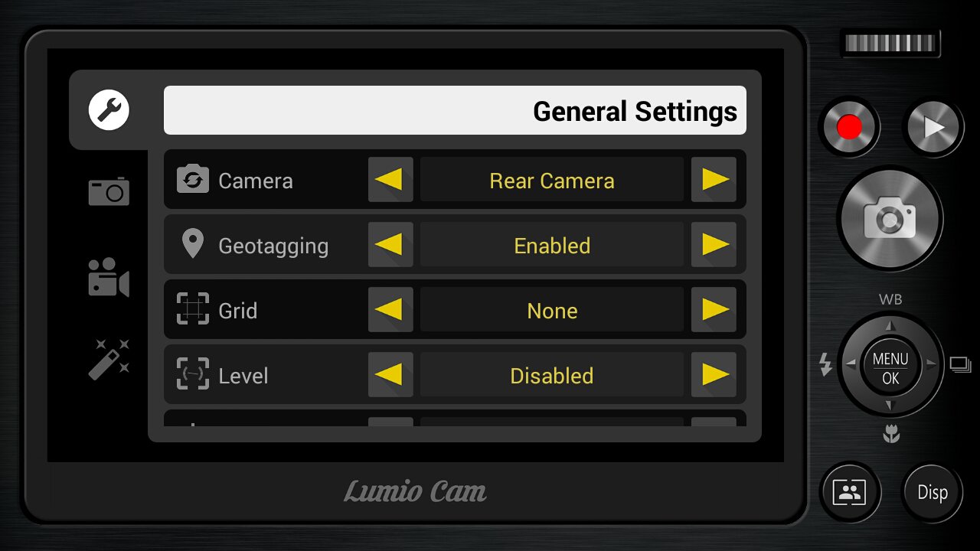This screenshot has width=980, height=551.
Task: Tap the flash lightning bolt icon
Action: (x=825, y=365)
